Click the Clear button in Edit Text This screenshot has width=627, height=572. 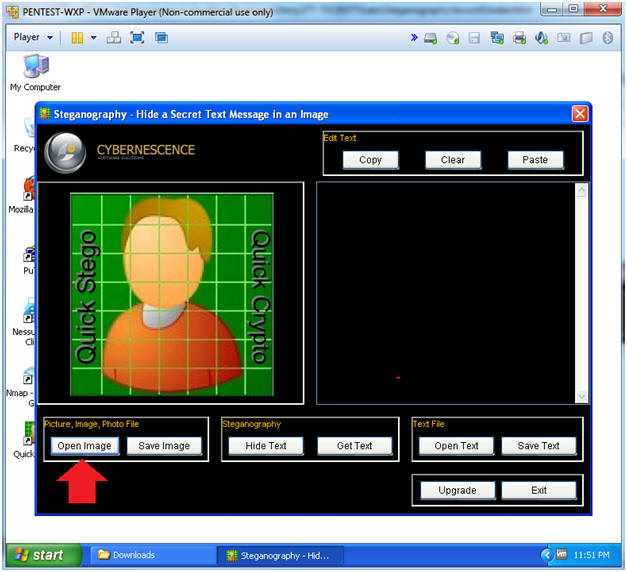pyautogui.click(x=453, y=160)
